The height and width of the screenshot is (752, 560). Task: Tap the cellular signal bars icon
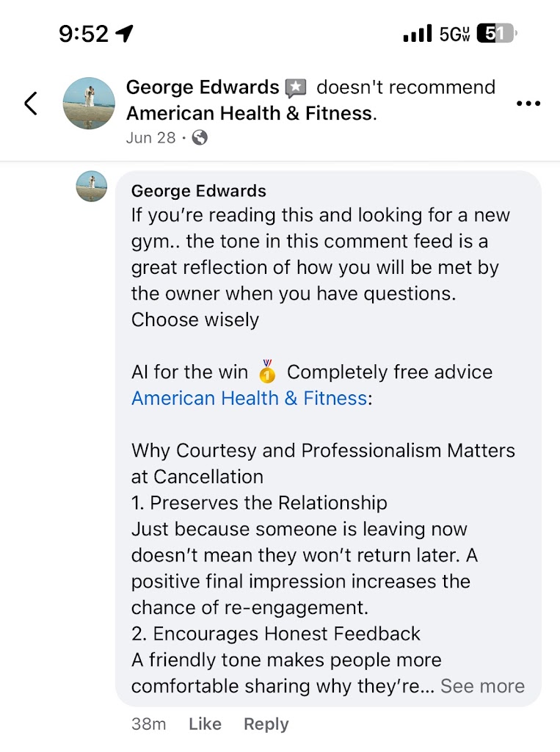tap(418, 34)
